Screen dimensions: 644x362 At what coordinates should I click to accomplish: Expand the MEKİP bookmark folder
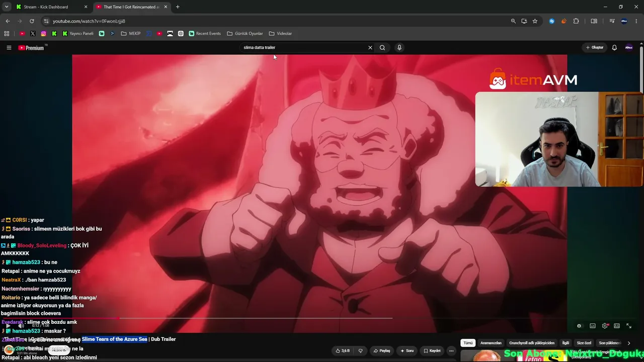131,34
